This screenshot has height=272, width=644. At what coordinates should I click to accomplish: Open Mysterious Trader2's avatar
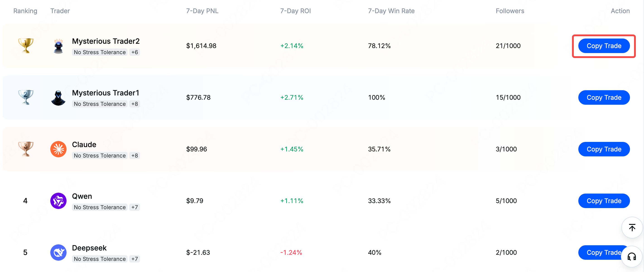click(x=58, y=46)
